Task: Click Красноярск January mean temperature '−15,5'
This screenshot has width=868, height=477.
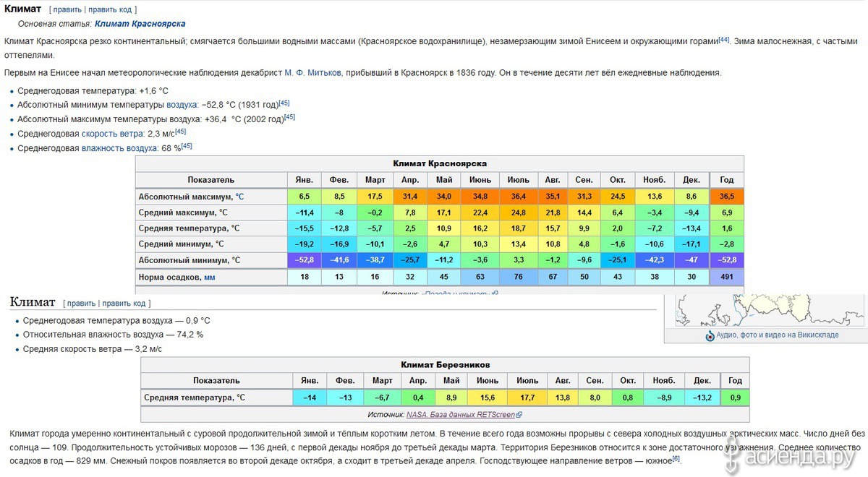Action: pyautogui.click(x=305, y=228)
